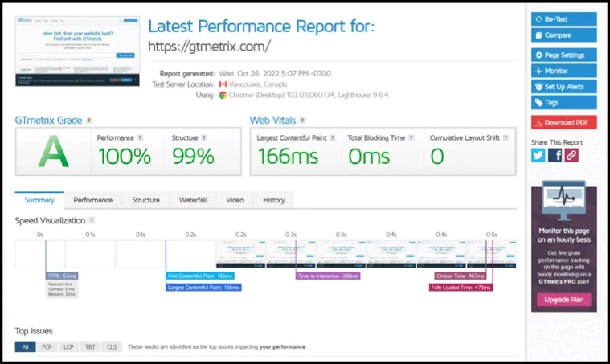610x364 pixels.
Task: Click the Re-Test button
Action: pyautogui.click(x=563, y=19)
